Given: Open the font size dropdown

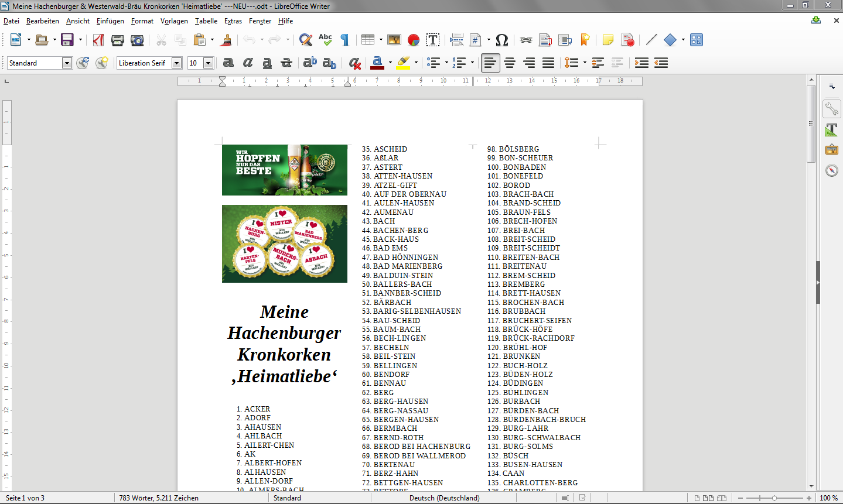Looking at the screenshot, I should (x=208, y=63).
